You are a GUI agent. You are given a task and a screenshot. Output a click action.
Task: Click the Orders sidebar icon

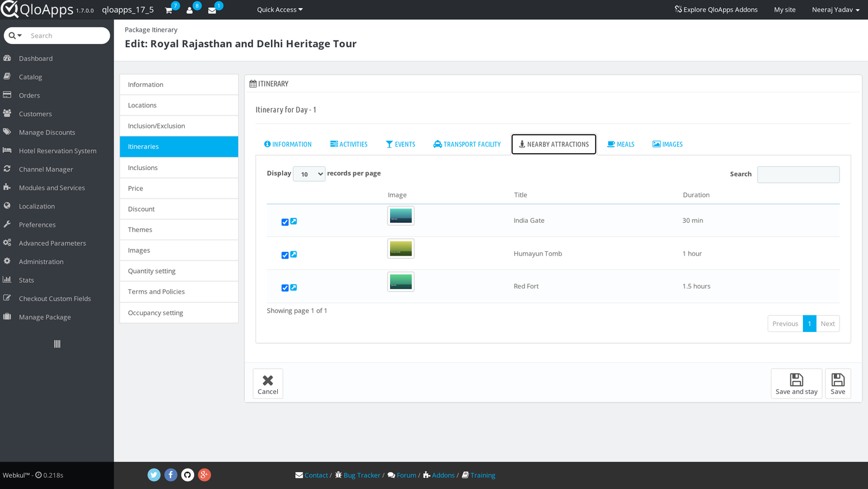point(7,96)
